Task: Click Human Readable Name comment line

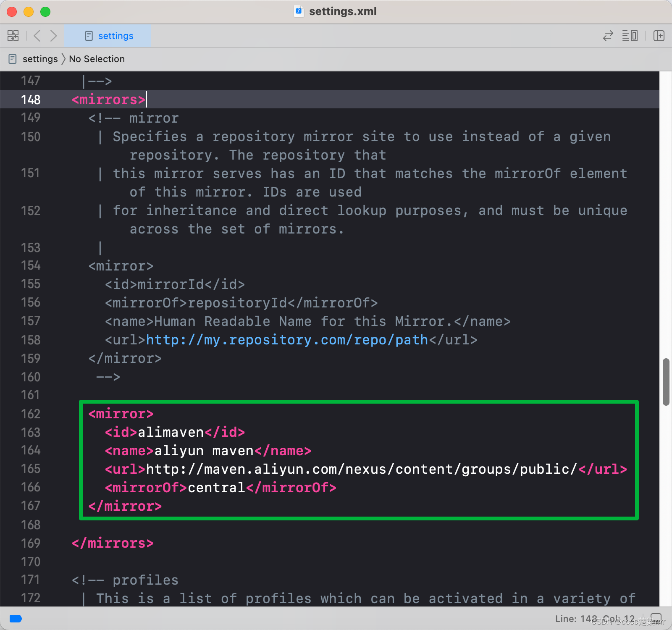Action: [308, 321]
